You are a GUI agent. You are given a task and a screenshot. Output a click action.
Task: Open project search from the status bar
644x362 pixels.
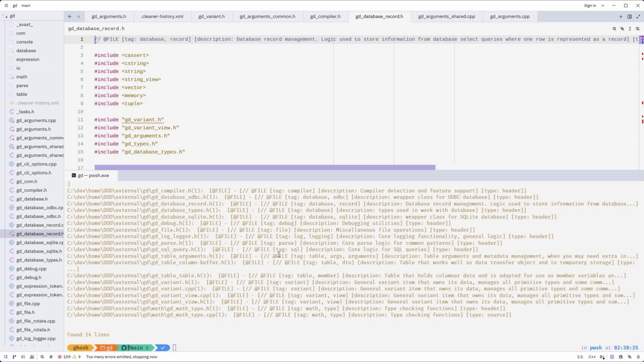(x=42, y=357)
